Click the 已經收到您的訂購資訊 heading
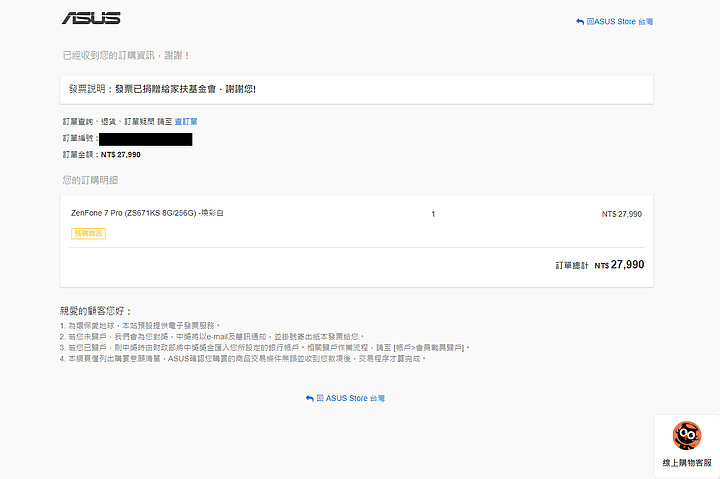720x479 pixels. (126, 56)
